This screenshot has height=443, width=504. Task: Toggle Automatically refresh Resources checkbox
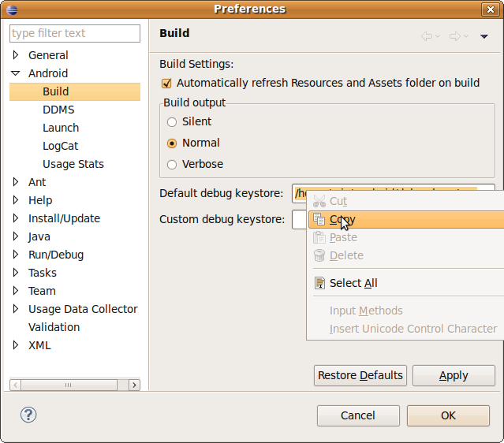coord(166,83)
